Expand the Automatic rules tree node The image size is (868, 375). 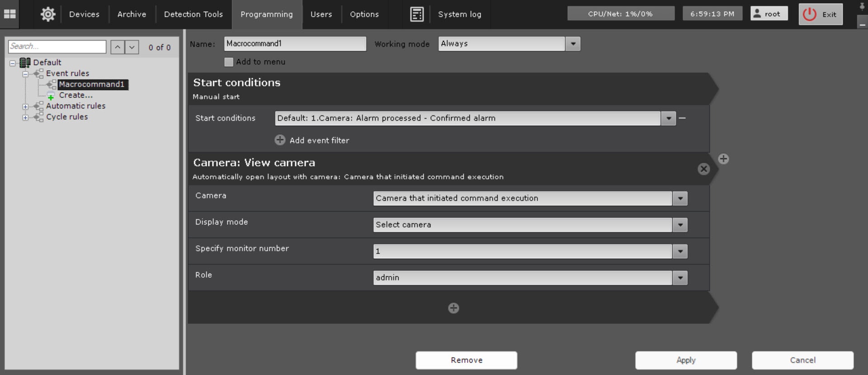26,107
